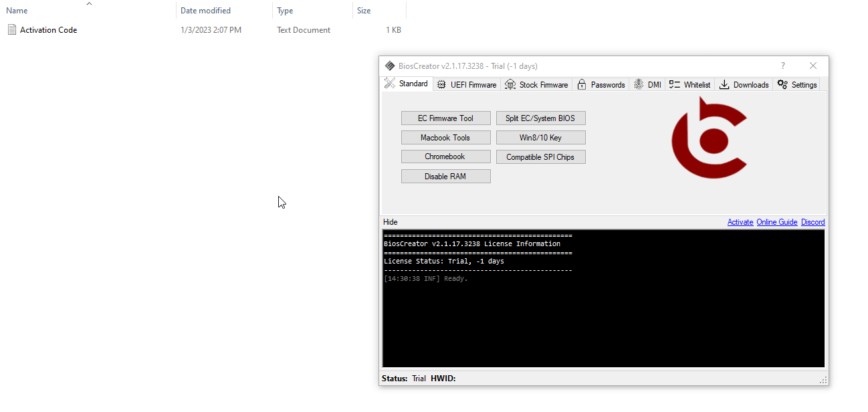The height and width of the screenshot is (412, 868).
Task: Open the Online Guide link
Action: (x=777, y=222)
